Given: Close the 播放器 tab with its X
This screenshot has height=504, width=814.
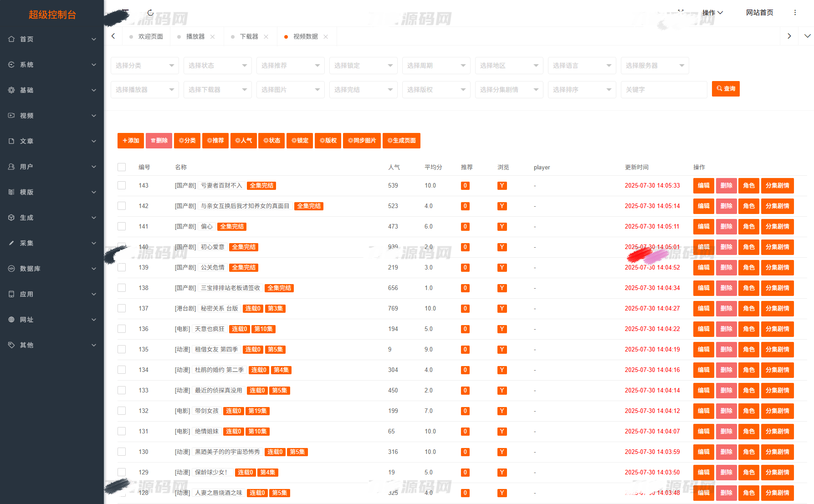Looking at the screenshot, I should (213, 37).
